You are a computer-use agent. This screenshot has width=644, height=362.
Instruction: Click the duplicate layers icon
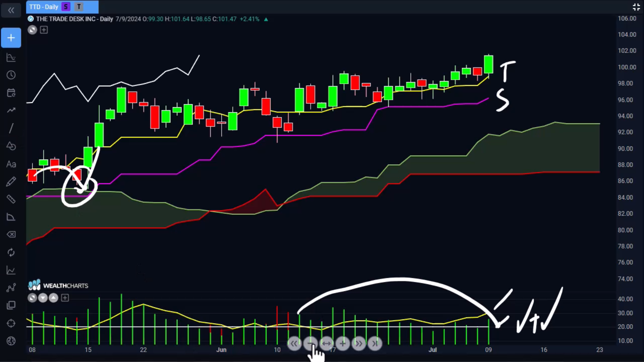(x=11, y=305)
